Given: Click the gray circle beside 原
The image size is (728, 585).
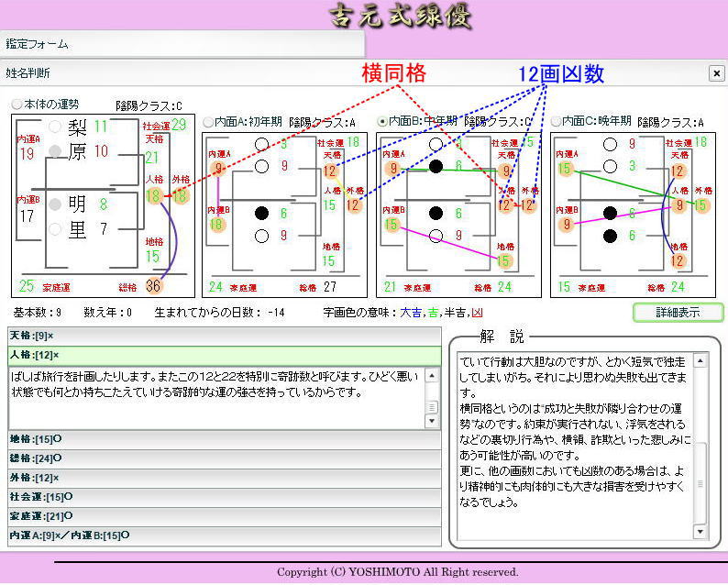Looking at the screenshot, I should click(56, 150).
